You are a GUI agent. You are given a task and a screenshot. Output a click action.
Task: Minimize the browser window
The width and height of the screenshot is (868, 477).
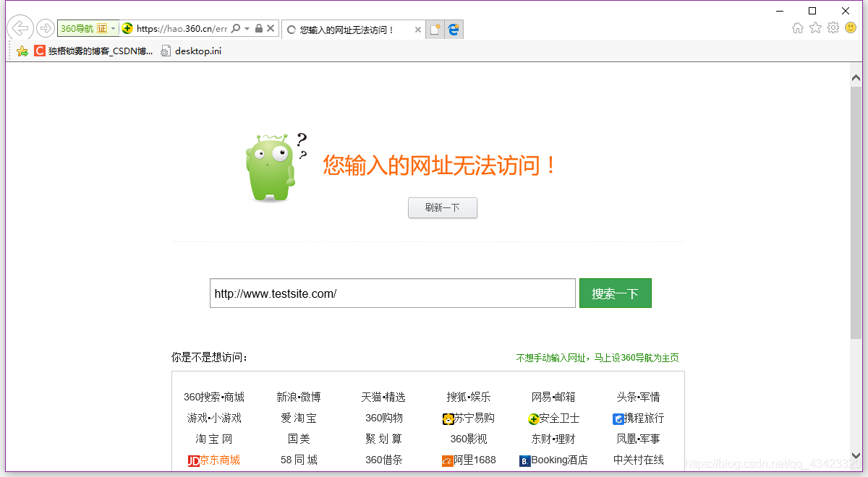[779, 11]
